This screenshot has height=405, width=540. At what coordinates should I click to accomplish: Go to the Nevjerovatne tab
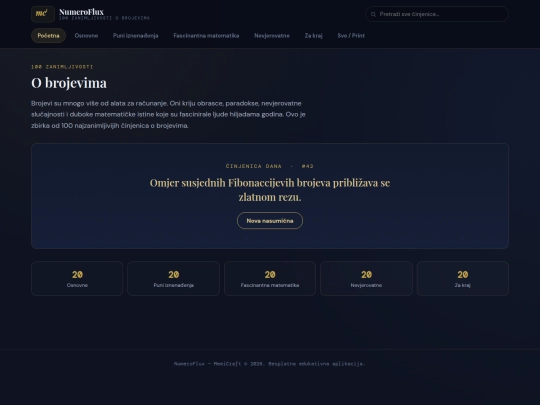(x=272, y=35)
